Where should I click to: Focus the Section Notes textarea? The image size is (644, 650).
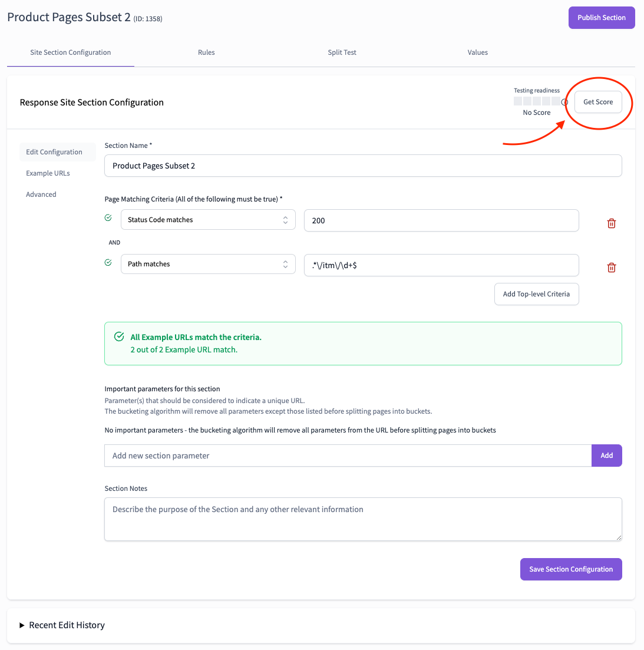pos(363,519)
